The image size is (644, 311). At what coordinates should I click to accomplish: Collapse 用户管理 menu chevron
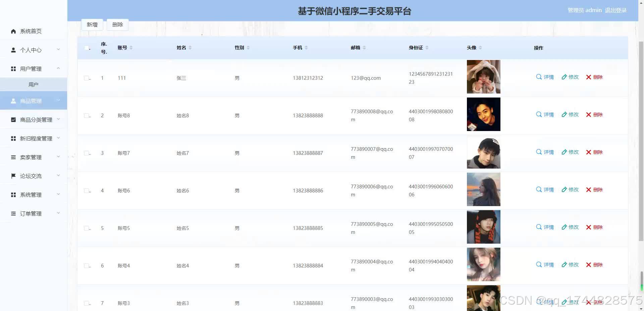[x=58, y=68]
